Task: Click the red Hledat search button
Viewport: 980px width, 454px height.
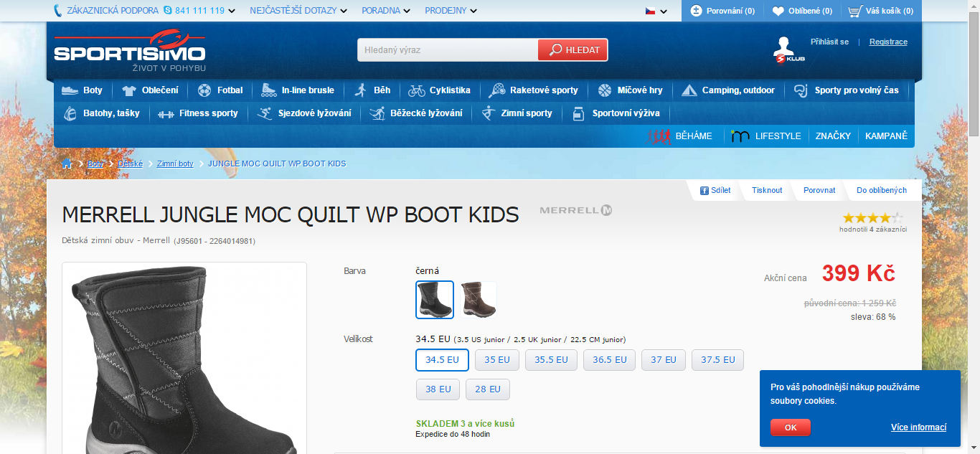Action: pos(573,50)
